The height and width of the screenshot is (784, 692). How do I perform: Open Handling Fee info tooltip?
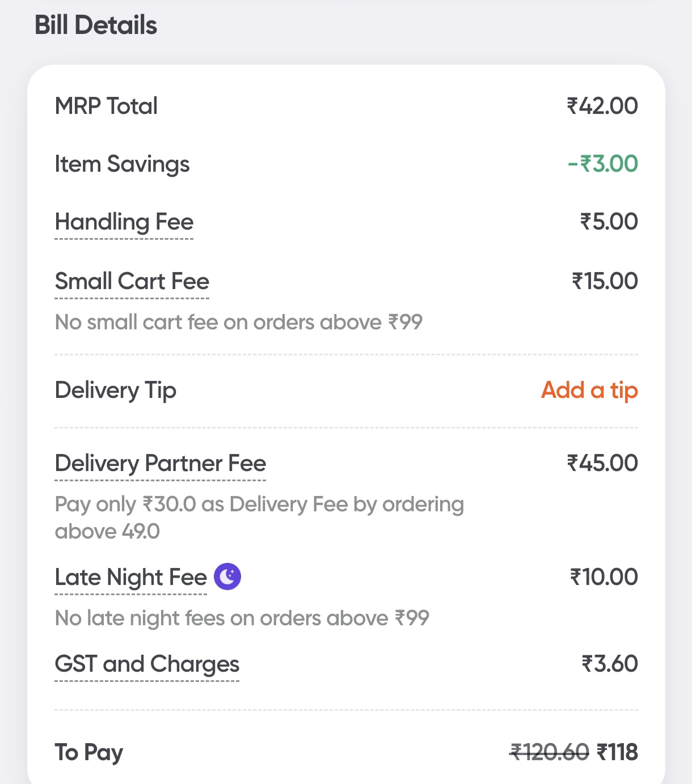click(124, 222)
